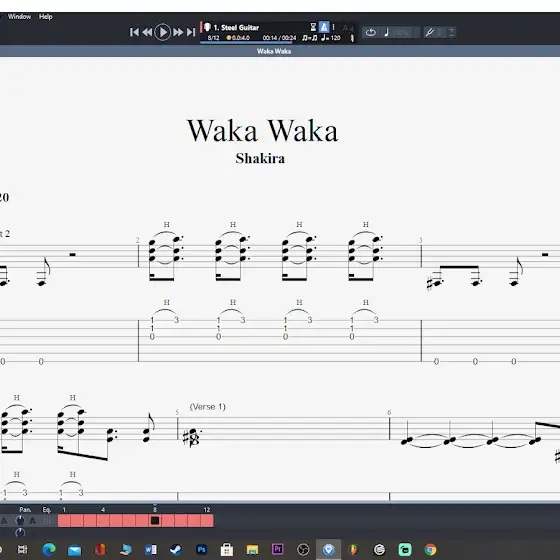560x560 pixels.
Task: Click the rewind button
Action: point(147,32)
